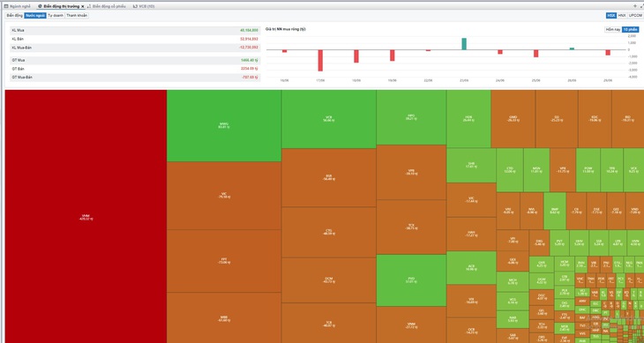The image size is (644, 343).
Task: Select the GMD treemap cell
Action: 513,118
